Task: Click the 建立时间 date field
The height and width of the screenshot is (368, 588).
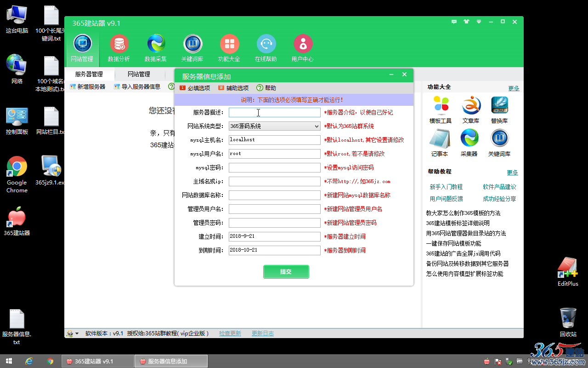Action: tap(275, 236)
